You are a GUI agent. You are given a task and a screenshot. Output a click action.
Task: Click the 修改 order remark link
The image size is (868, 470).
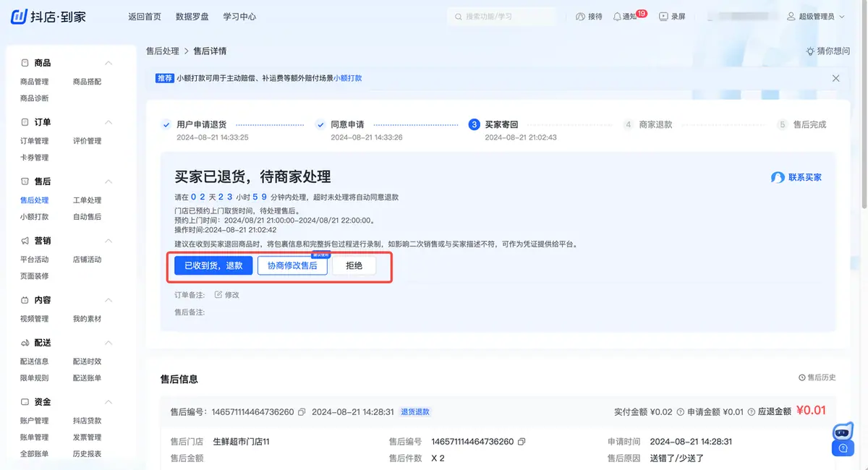click(x=227, y=295)
